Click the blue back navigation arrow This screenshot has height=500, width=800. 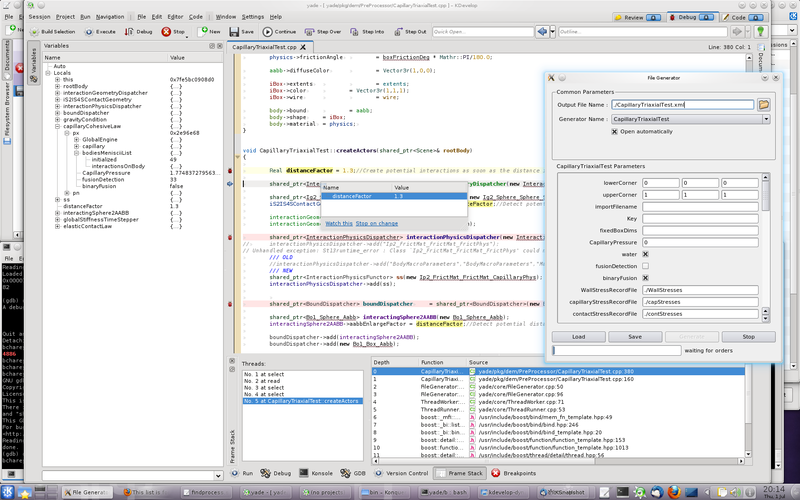tap(542, 32)
